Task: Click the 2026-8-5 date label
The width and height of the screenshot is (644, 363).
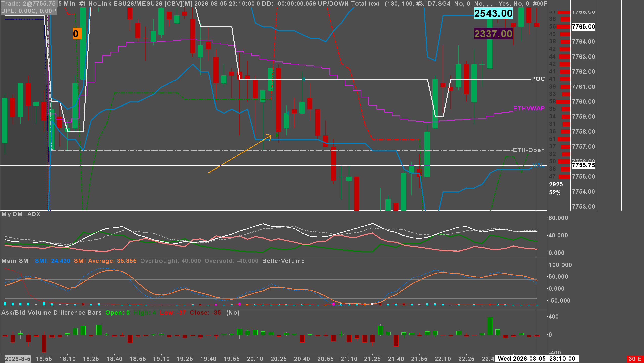Action: (x=17, y=359)
